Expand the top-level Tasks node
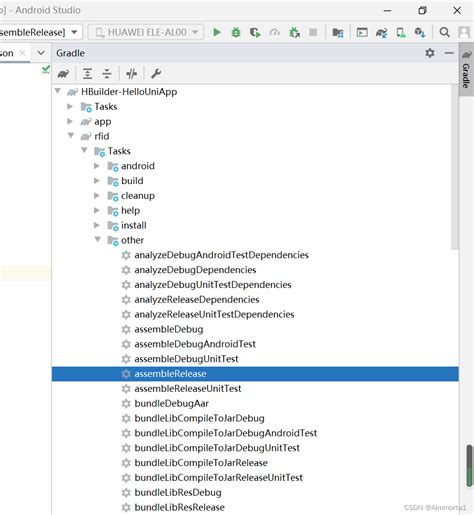474x515 pixels. click(70, 106)
